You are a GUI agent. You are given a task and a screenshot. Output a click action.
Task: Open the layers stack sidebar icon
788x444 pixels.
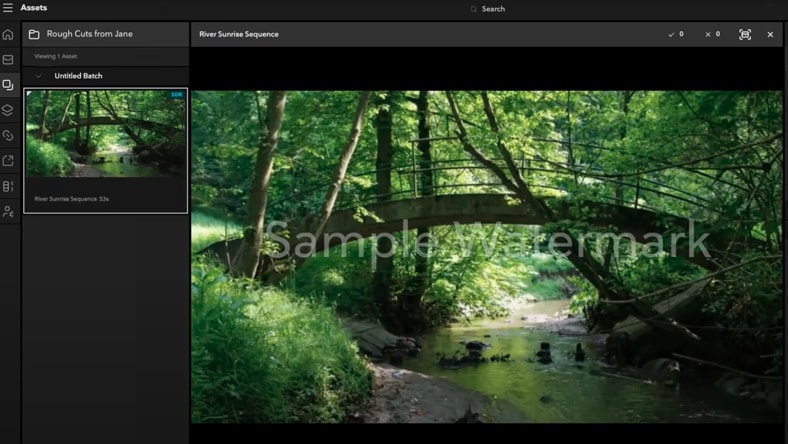click(8, 110)
